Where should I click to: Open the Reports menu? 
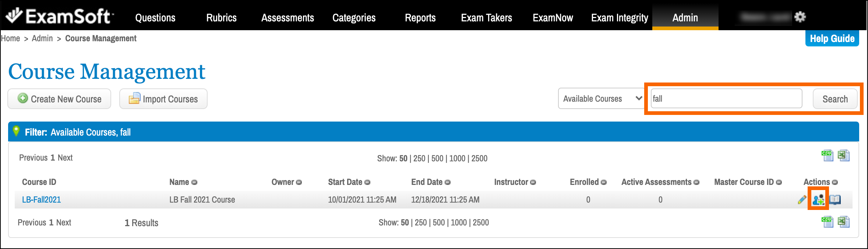(x=420, y=18)
